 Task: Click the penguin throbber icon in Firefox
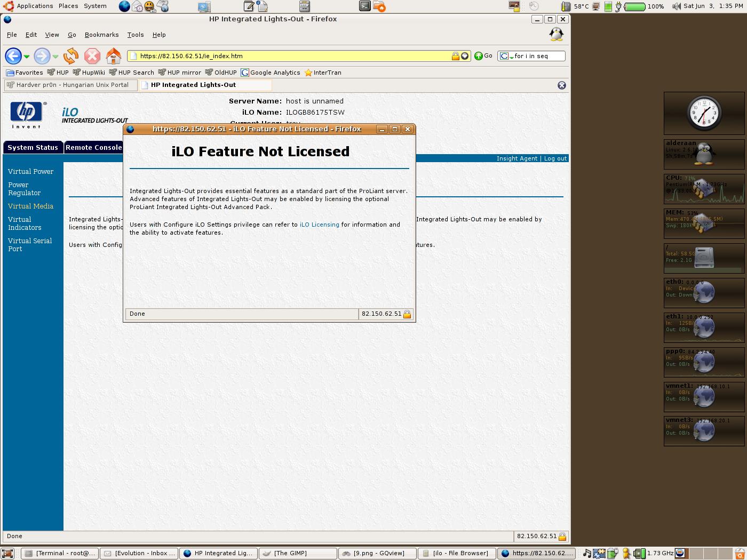[557, 34]
